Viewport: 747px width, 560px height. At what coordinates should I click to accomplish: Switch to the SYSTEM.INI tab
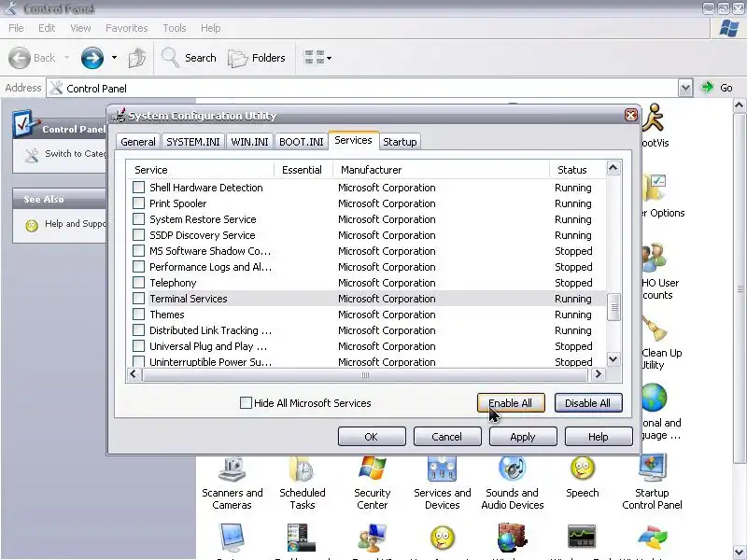coord(193,142)
